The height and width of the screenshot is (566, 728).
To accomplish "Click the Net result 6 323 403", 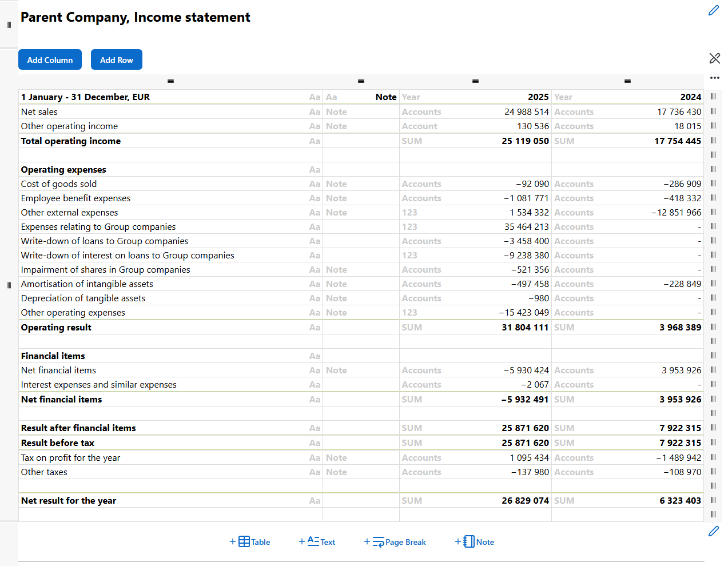I will [680, 501].
